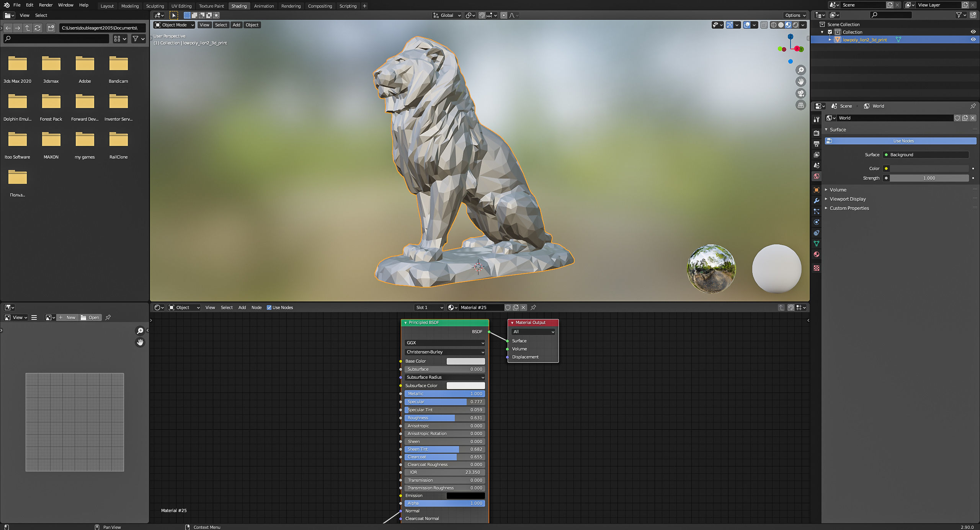Open the World properties tab icon
Screen dimensions: 980x530
coord(817,176)
